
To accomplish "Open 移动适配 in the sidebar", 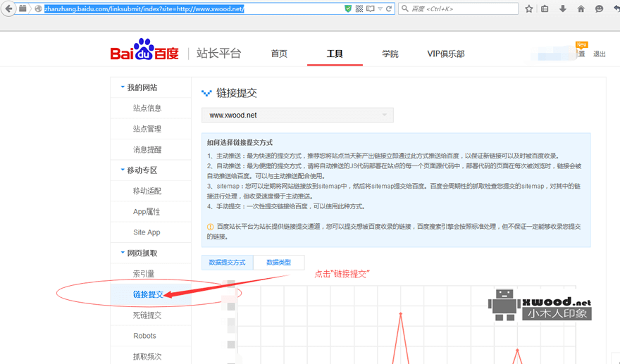I will pyautogui.click(x=147, y=191).
